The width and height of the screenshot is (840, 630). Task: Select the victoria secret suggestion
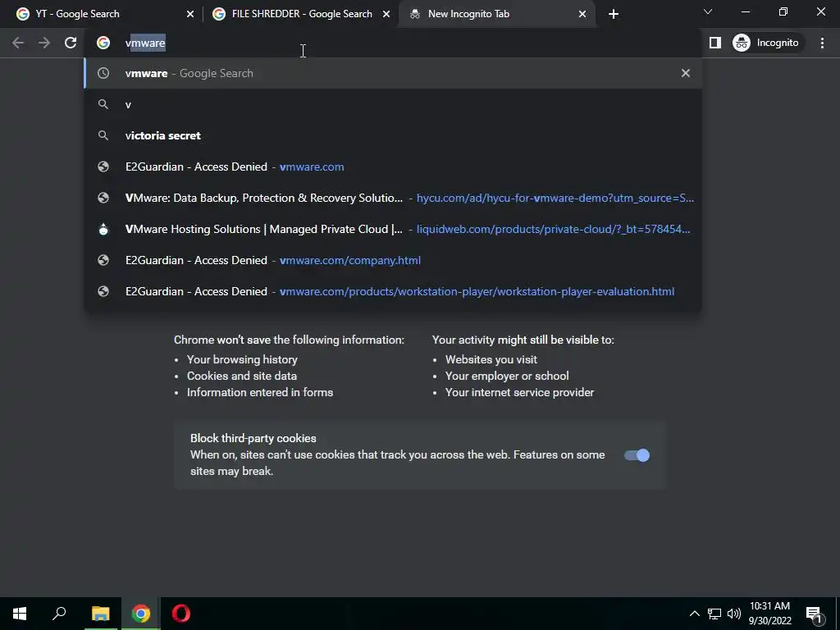coord(393,135)
